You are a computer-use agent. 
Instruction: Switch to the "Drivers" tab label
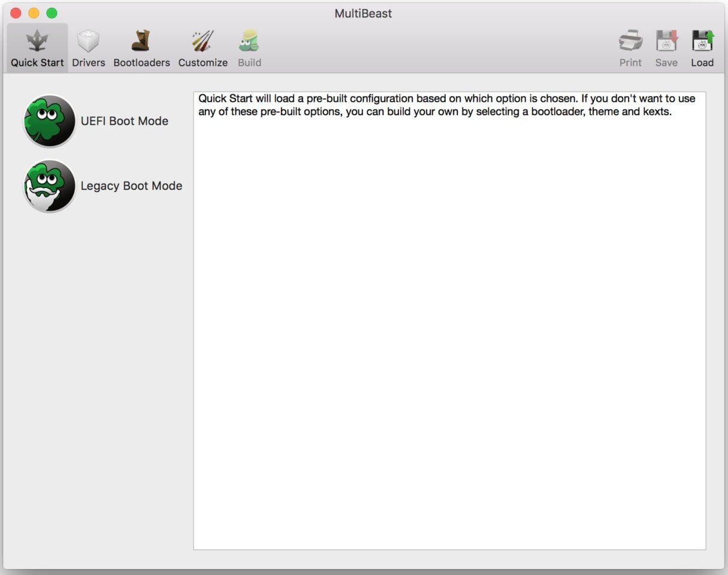(x=89, y=62)
